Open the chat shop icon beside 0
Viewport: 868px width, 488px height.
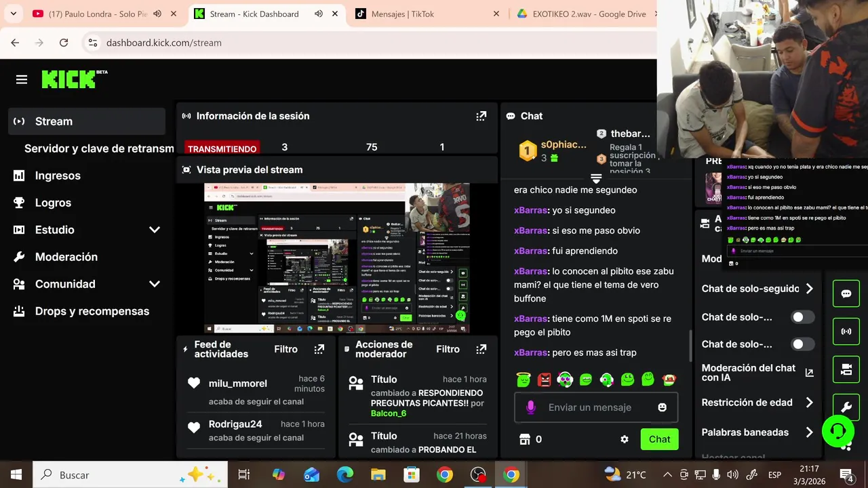click(524, 439)
